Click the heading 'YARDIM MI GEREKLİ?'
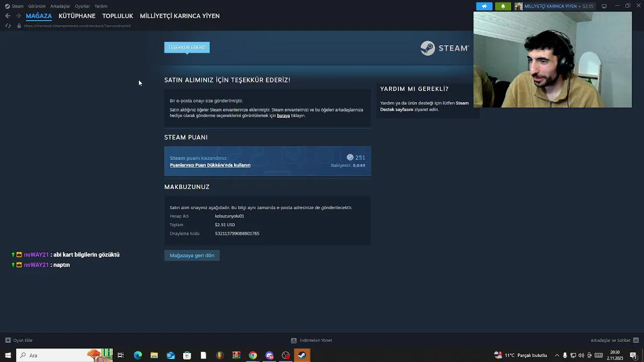Screen dimensions: 644x362 coord(414,89)
